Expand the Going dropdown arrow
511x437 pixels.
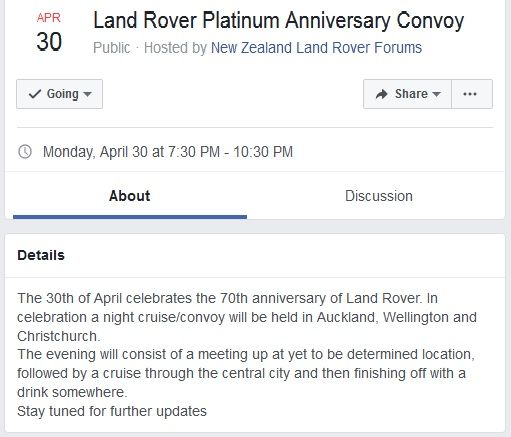point(87,94)
